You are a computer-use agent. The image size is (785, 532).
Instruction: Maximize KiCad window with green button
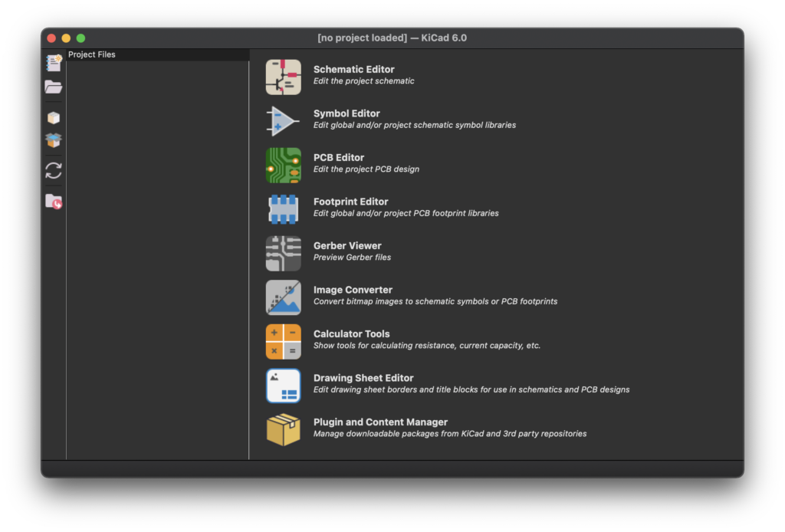tap(80, 38)
